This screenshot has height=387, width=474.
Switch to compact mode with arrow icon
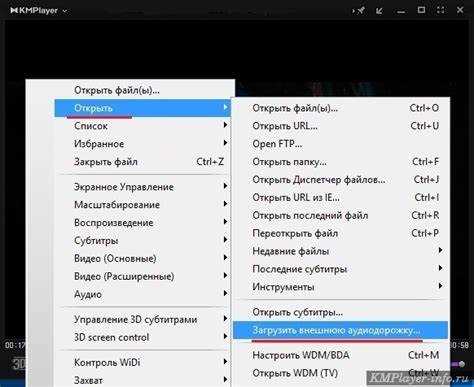379,11
